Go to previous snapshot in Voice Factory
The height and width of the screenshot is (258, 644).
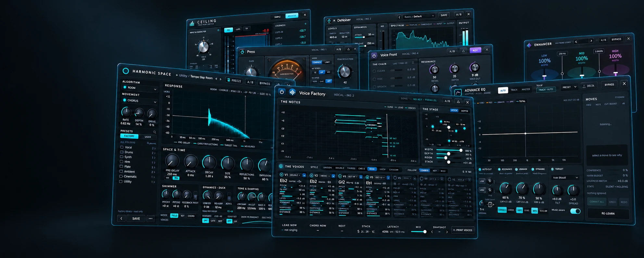pos(432,232)
